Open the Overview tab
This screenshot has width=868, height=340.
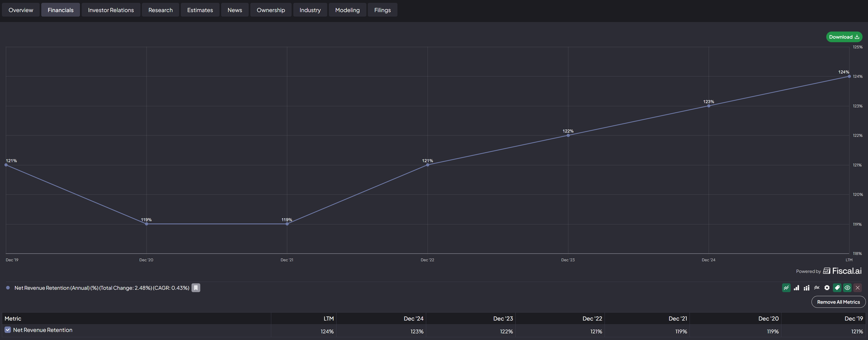click(21, 10)
